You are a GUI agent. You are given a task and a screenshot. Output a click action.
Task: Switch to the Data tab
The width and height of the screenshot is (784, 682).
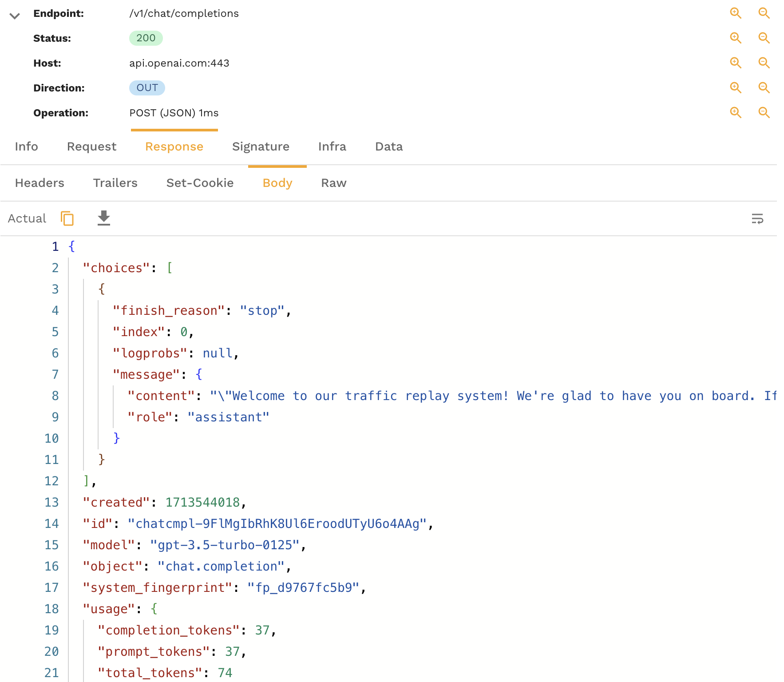(388, 147)
